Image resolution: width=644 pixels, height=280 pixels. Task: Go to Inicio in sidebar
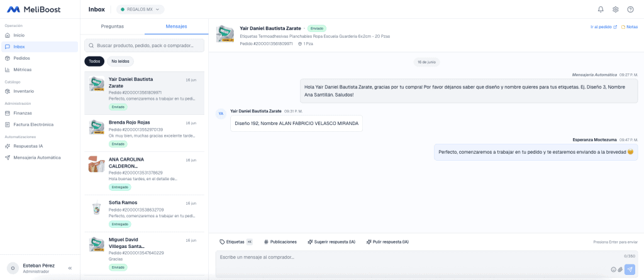[x=40, y=35]
